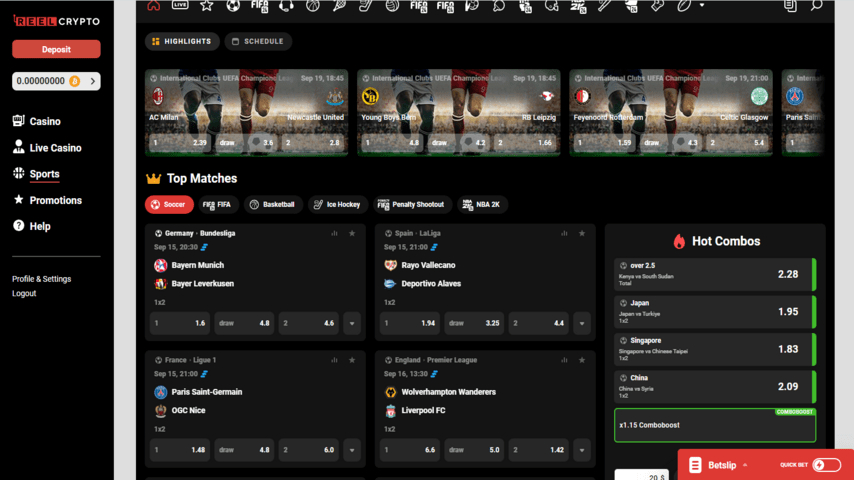Click the red Deposit button
This screenshot has height=480, width=854.
pyautogui.click(x=56, y=49)
